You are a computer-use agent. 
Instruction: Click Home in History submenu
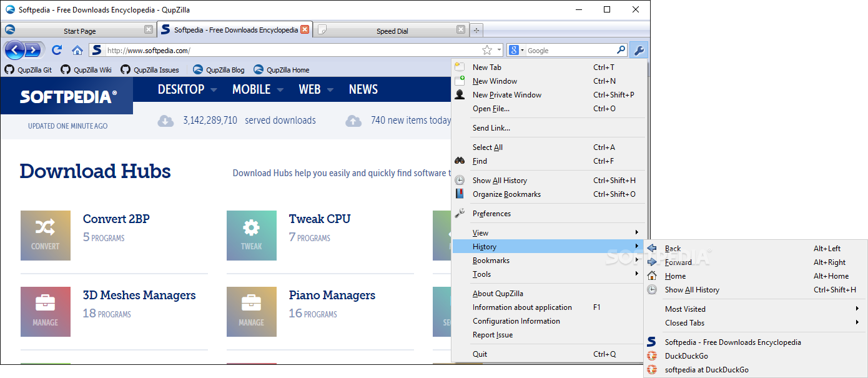pyautogui.click(x=755, y=276)
